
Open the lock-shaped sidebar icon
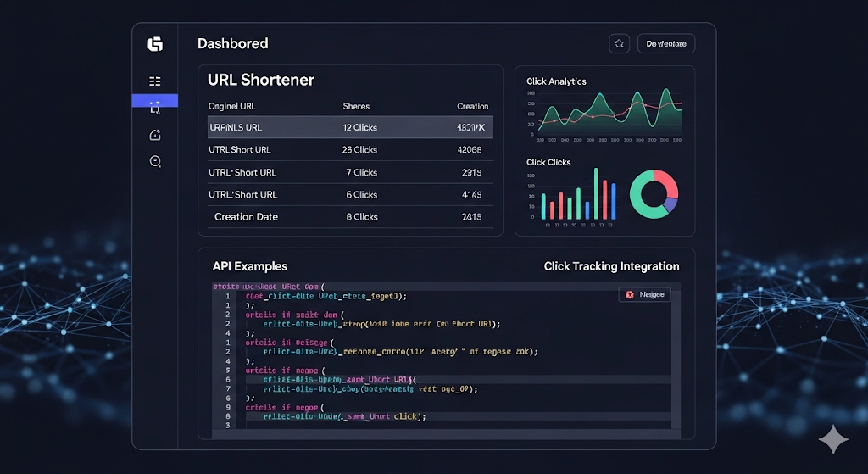coord(155,135)
